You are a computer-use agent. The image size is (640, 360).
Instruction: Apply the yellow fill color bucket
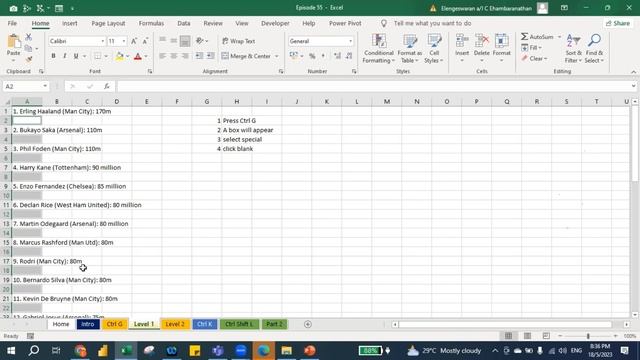coord(120,56)
